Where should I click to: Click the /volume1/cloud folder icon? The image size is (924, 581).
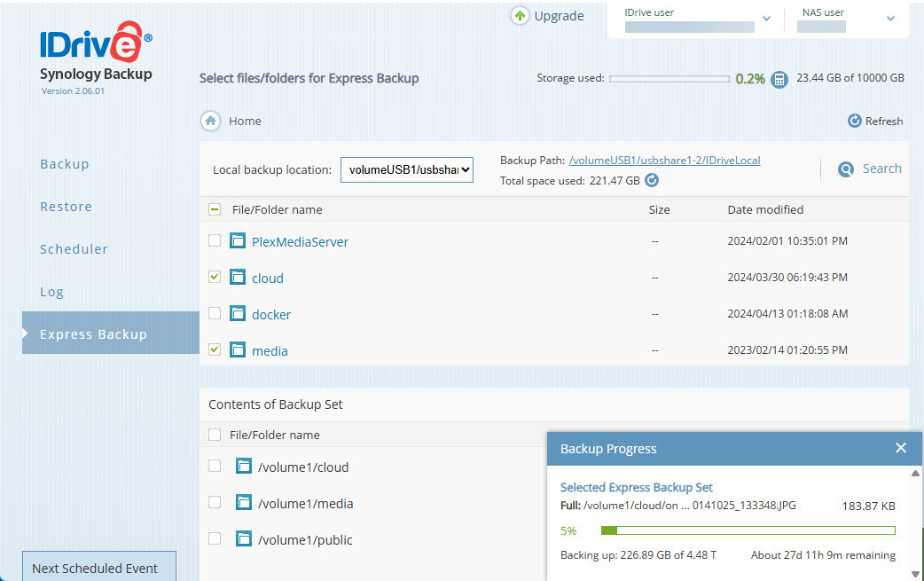coord(243,466)
